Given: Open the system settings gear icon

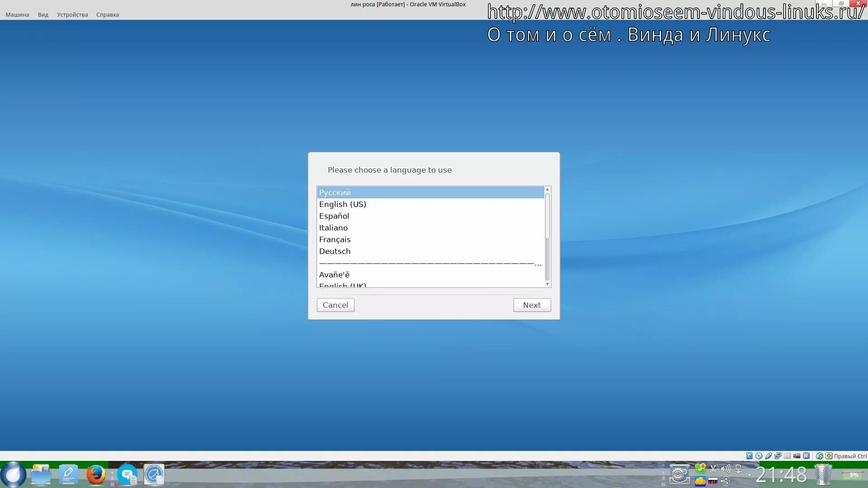Looking at the screenshot, I should [x=679, y=474].
